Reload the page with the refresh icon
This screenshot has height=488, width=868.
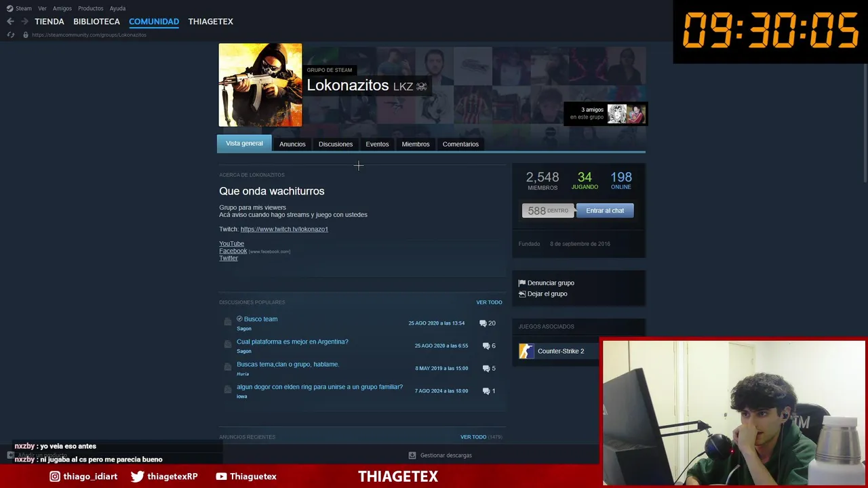pos(10,35)
